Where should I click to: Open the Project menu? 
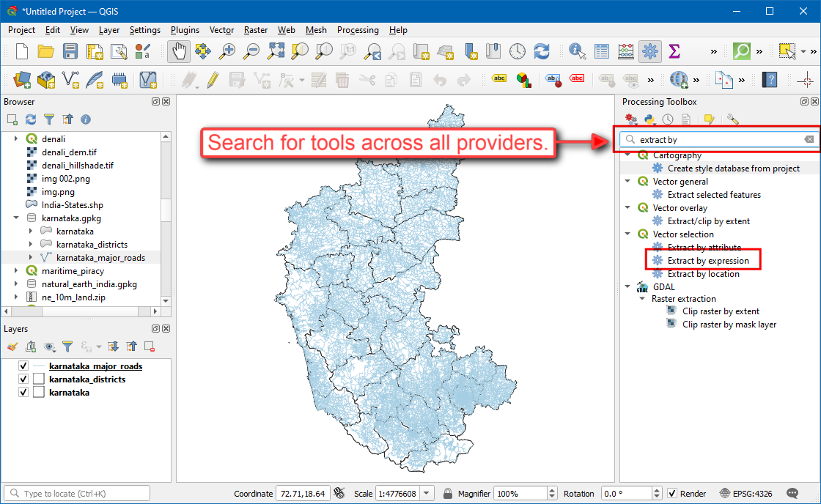pyautogui.click(x=21, y=30)
